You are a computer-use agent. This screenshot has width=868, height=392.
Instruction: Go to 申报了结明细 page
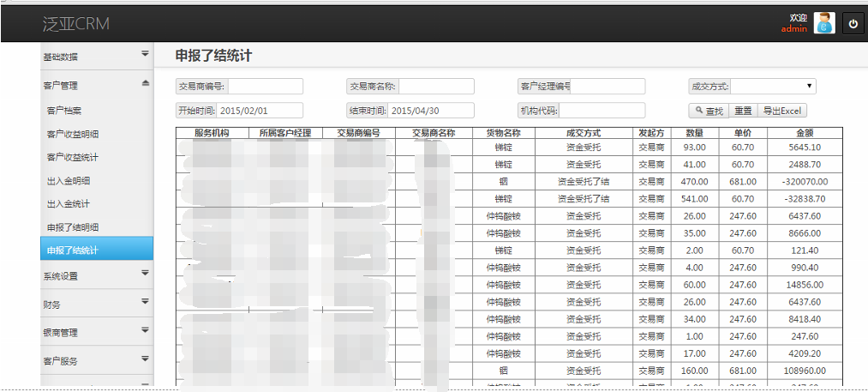(x=72, y=227)
